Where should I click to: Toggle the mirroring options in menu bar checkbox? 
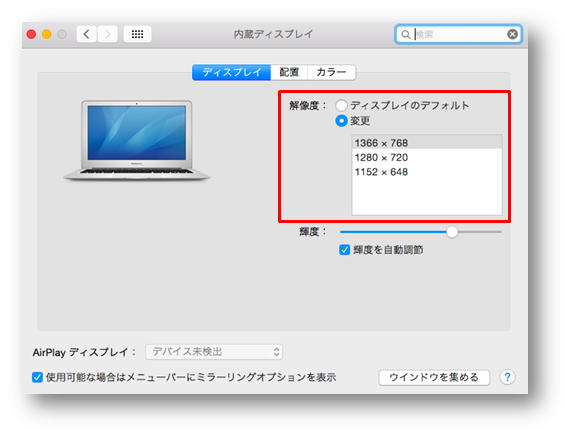pyautogui.click(x=37, y=377)
